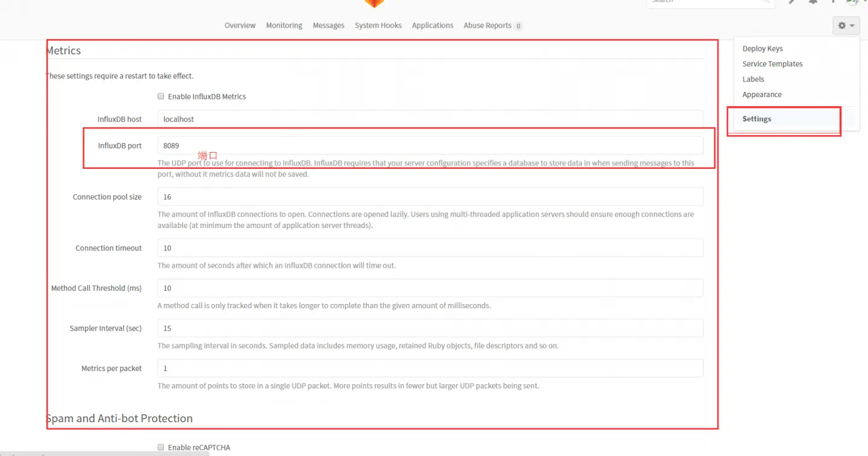Image resolution: width=868 pixels, height=456 pixels.
Task: Click the Abuse Reports count badge
Action: [518, 26]
